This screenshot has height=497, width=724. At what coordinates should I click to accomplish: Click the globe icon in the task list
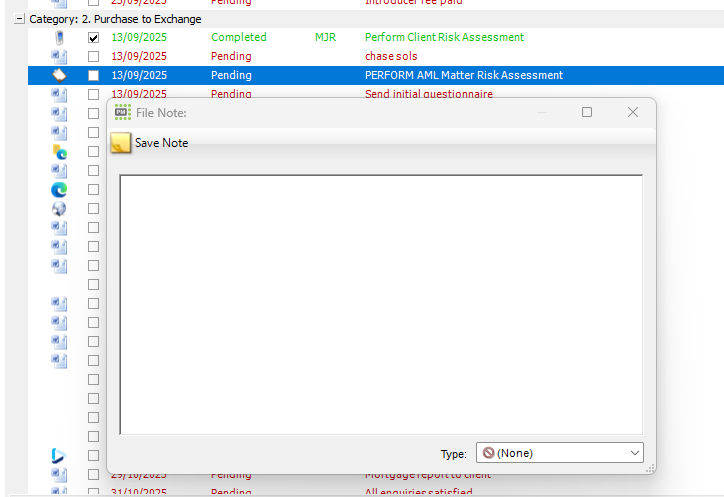[59, 209]
